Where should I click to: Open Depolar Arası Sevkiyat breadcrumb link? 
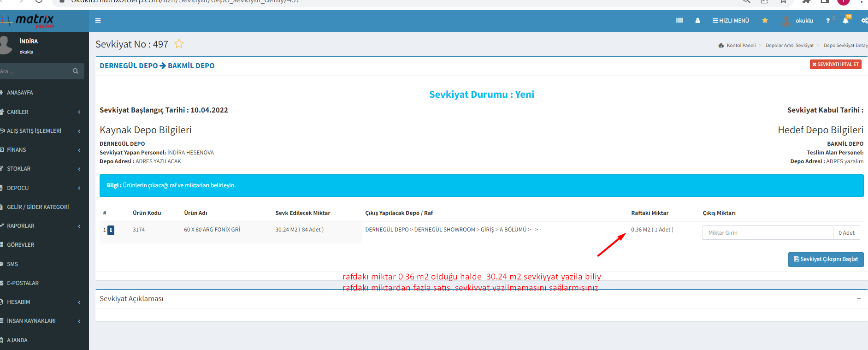(x=789, y=45)
